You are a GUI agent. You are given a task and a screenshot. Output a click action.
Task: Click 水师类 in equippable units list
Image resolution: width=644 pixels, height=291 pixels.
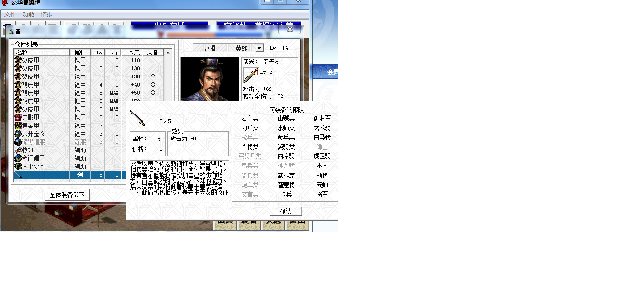point(286,128)
